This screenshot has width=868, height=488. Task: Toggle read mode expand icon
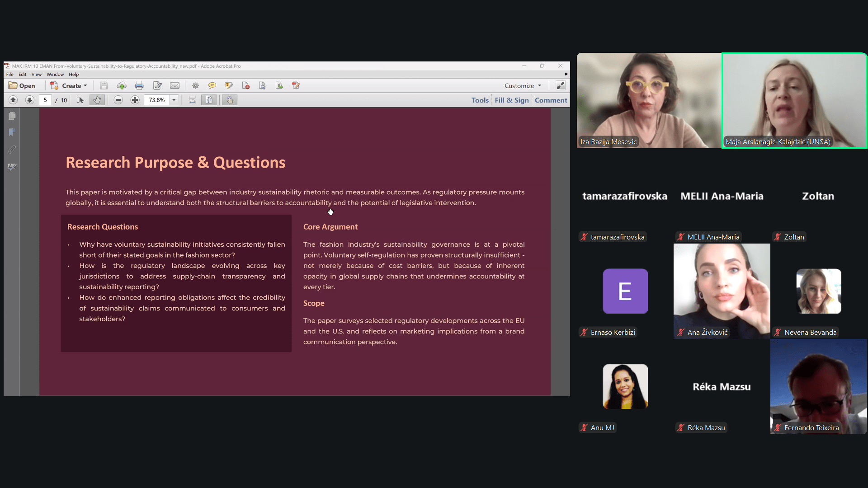pyautogui.click(x=560, y=85)
